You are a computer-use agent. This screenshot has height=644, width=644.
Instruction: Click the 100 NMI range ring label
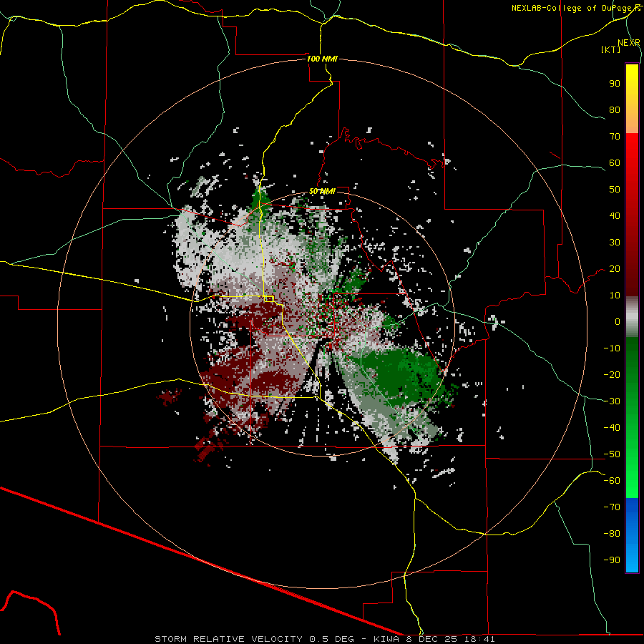[x=322, y=59]
